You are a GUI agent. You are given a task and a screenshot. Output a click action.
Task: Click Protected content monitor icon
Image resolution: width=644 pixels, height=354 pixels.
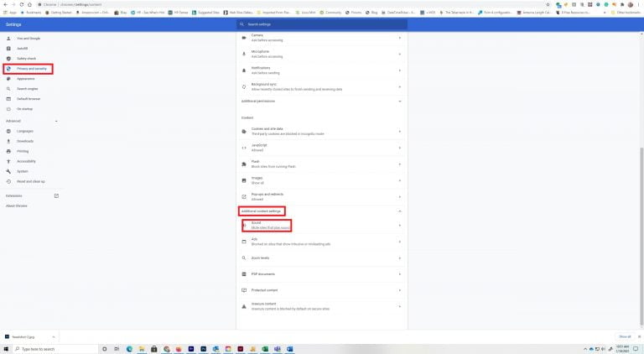pos(244,290)
